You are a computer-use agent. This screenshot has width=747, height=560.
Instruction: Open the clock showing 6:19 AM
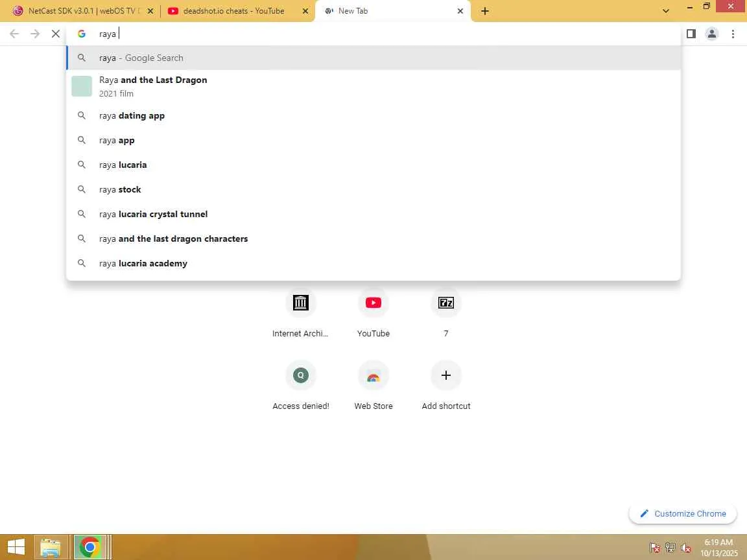click(719, 548)
